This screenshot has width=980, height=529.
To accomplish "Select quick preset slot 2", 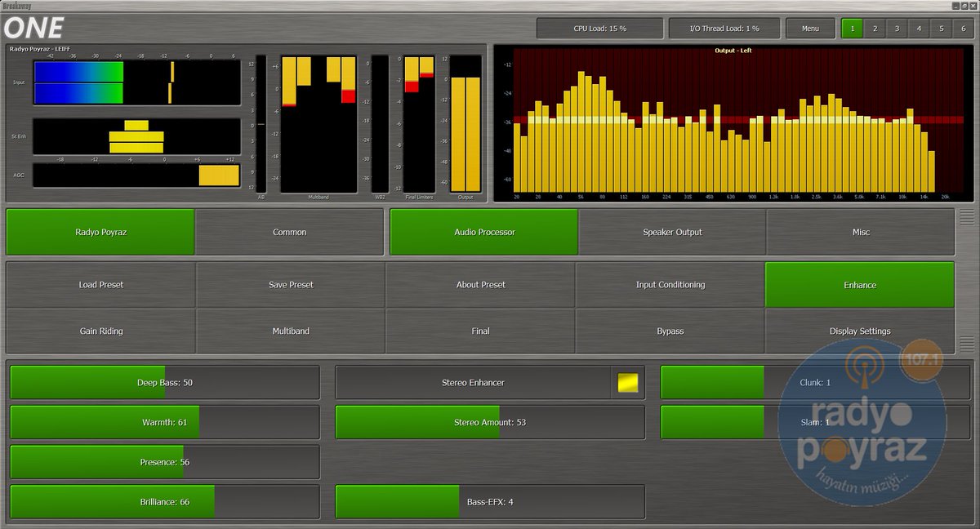I will pyautogui.click(x=875, y=29).
